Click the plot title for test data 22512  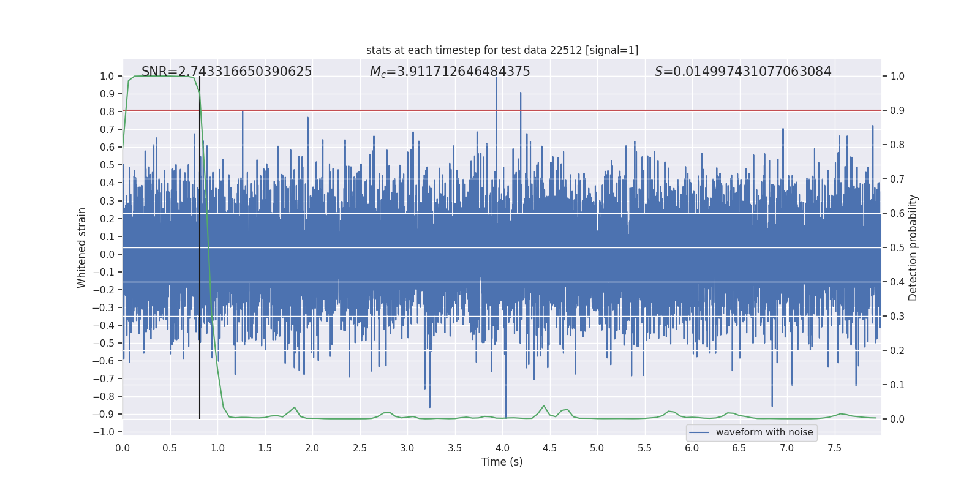pos(502,50)
